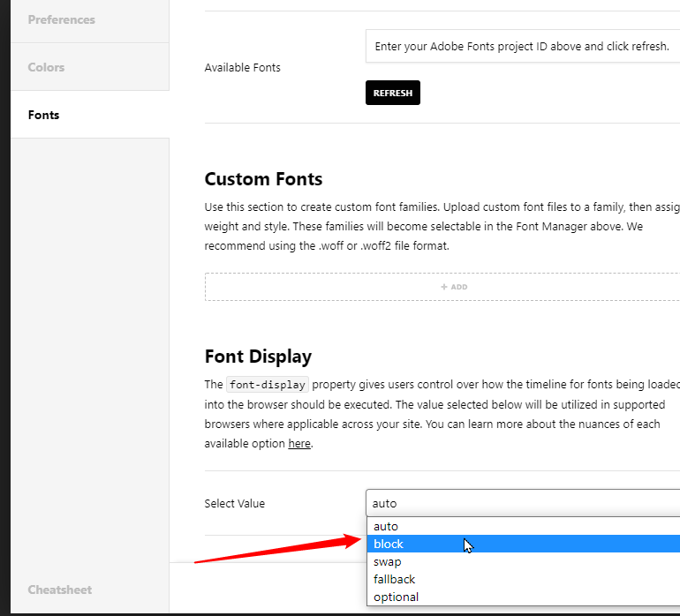Viewport: 680px width, 616px height.
Task: Pick 'fallback' from font-display options
Action: 524,579
